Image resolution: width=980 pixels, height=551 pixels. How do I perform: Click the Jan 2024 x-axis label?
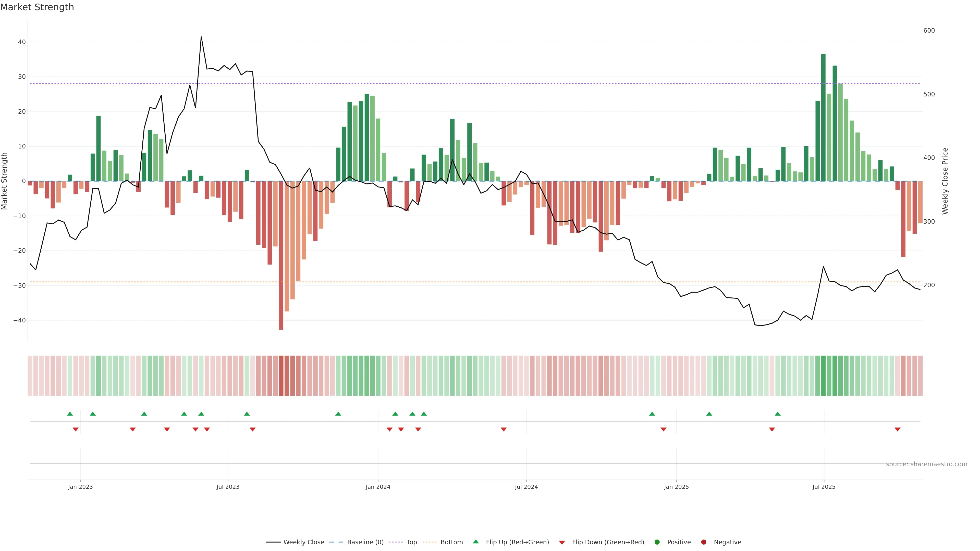click(x=378, y=487)
